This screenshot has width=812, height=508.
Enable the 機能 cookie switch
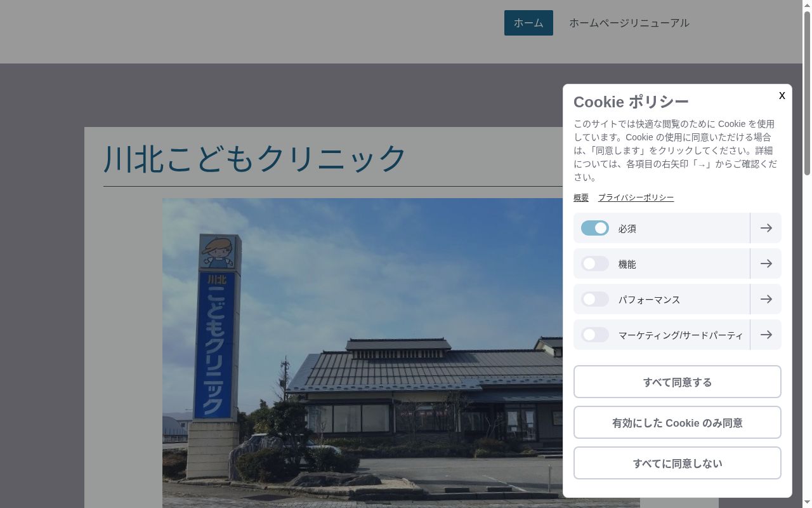point(595,264)
